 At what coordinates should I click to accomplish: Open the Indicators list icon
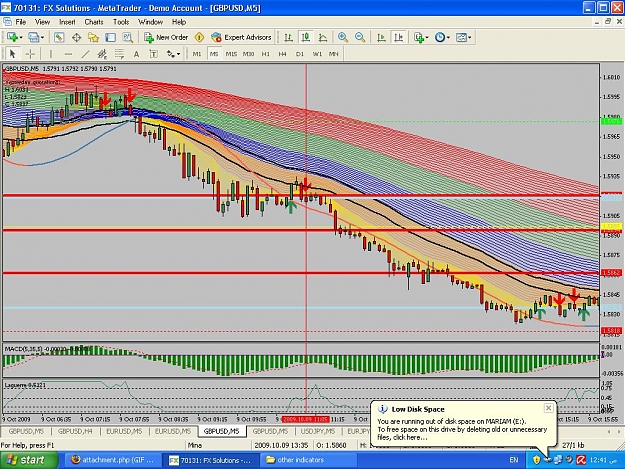(419, 37)
